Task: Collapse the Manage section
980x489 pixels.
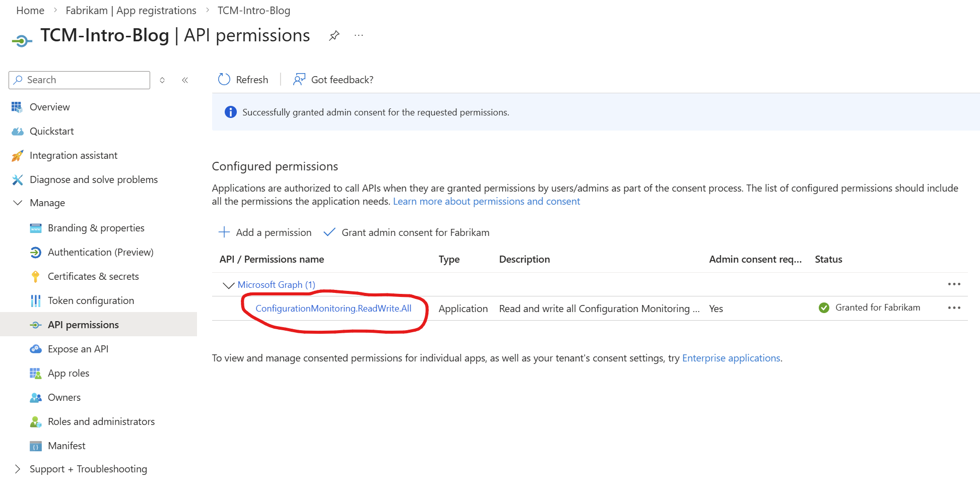Action: [x=18, y=203]
